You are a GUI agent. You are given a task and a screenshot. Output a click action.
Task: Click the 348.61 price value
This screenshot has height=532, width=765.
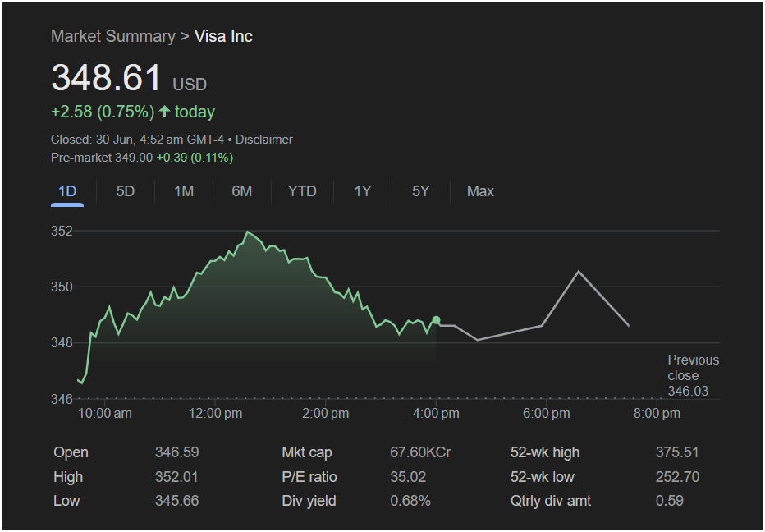[x=106, y=78]
